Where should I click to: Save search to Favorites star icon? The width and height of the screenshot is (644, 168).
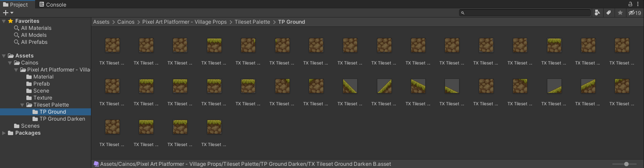[x=620, y=13]
